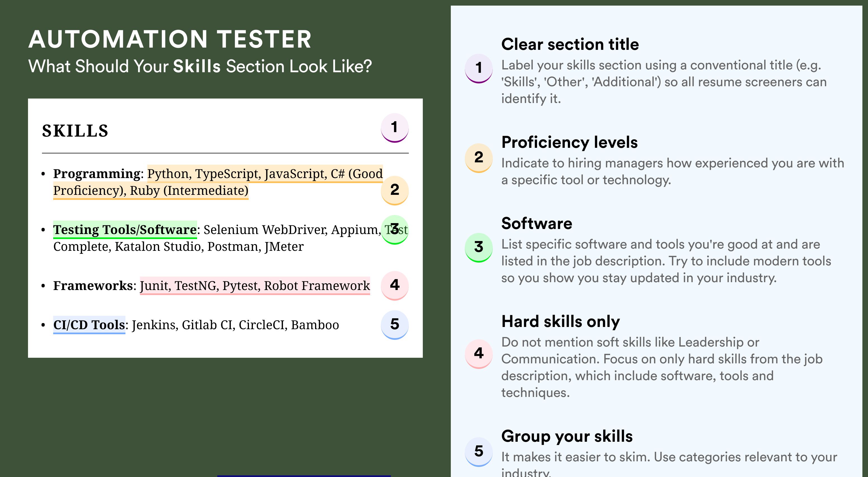The image size is (868, 477).
Task: Click green number 3 beside Software tip
Action: pos(479,247)
